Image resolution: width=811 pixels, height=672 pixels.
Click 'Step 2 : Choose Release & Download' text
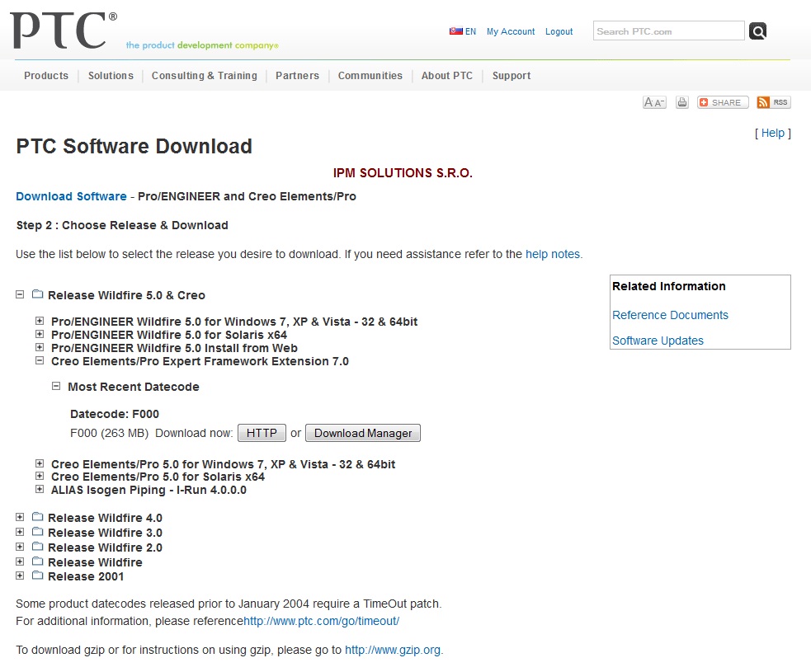[x=122, y=225]
